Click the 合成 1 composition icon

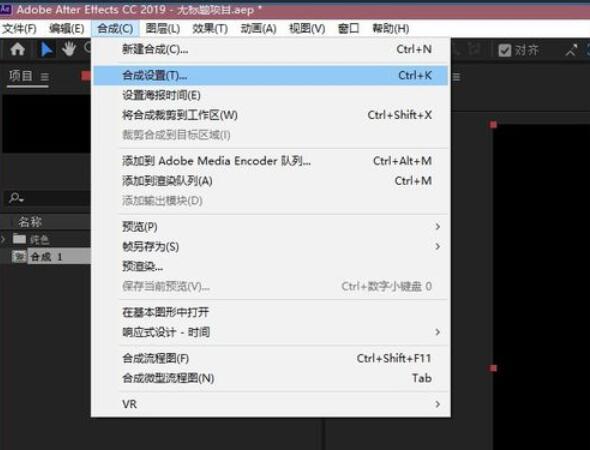tap(19, 257)
